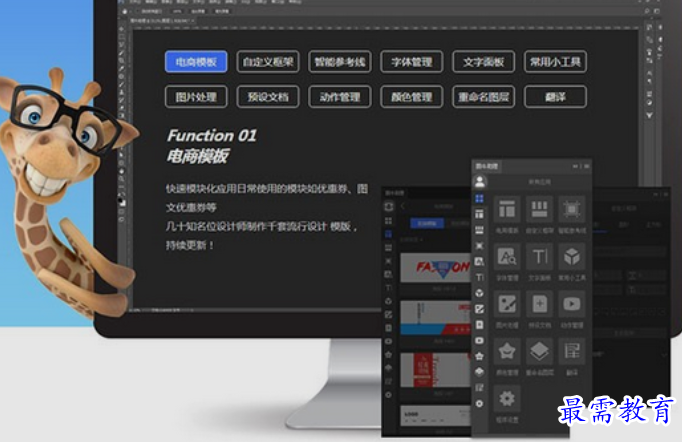Select the star color icon in front panel sidebar
This screenshot has width=682, height=442.
(479, 356)
